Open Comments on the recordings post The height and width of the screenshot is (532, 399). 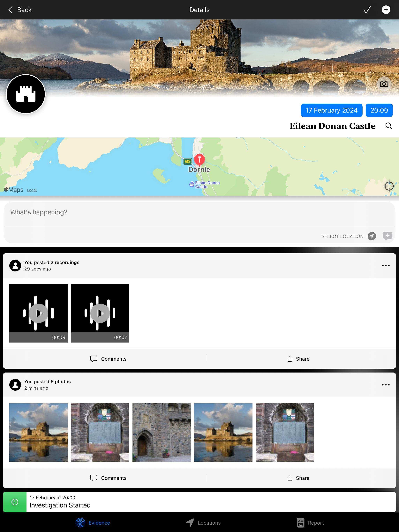[108, 359]
